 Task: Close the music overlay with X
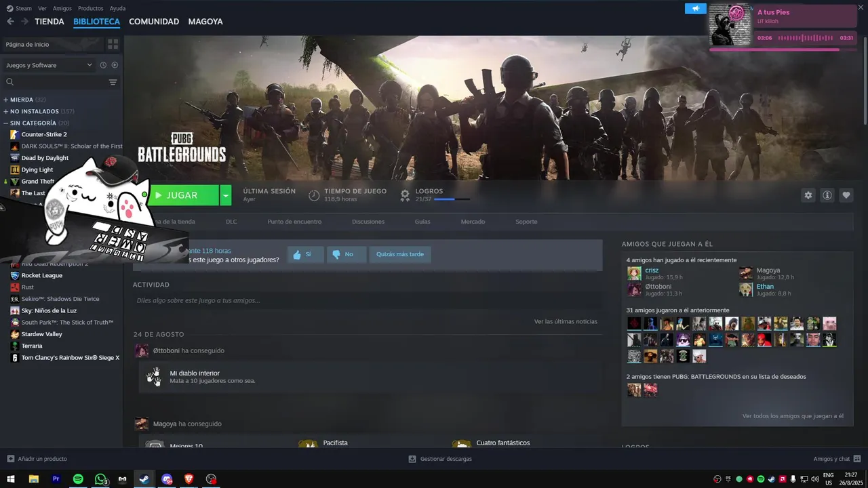[x=861, y=7]
